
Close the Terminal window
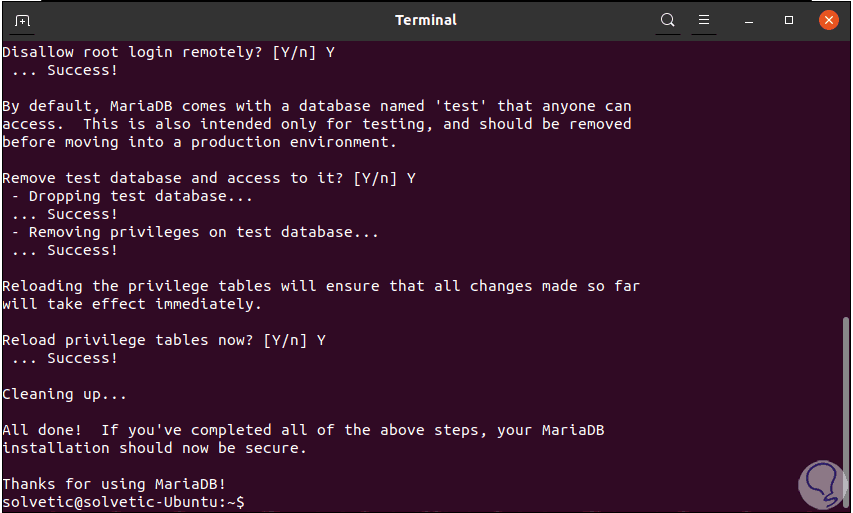coord(827,20)
